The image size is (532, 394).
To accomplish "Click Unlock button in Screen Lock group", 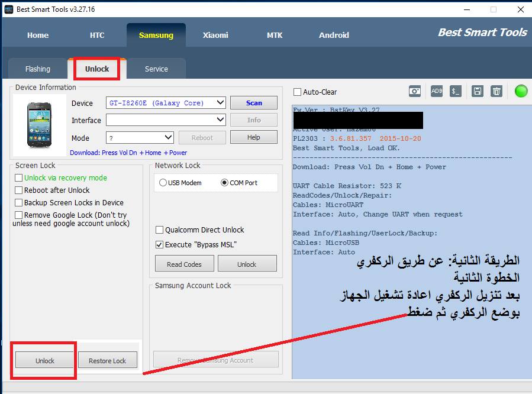I will coord(45,360).
